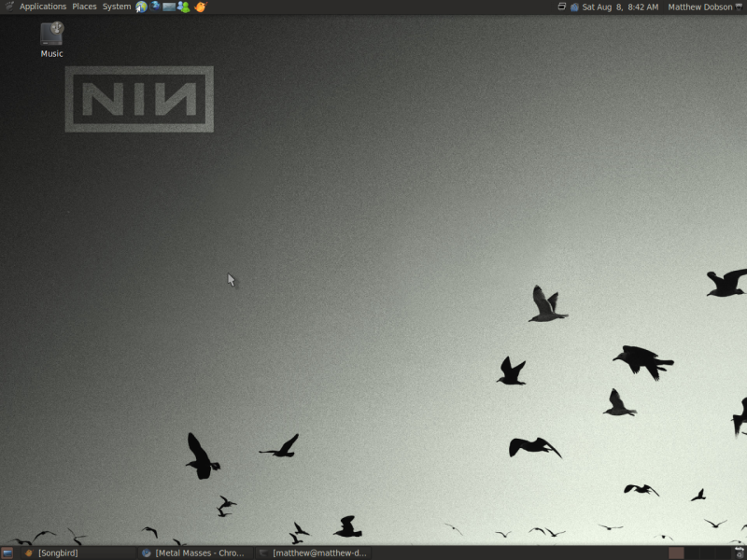Open the mail envelope launcher

coord(169,7)
